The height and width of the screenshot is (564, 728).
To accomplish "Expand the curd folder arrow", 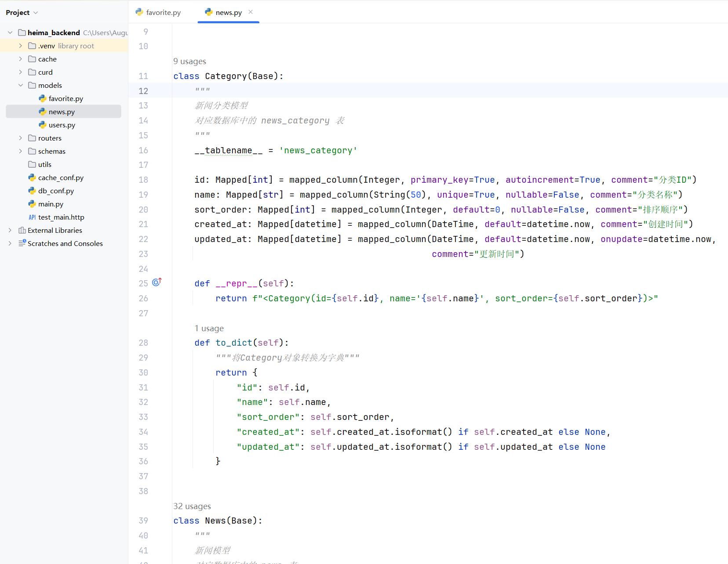I will [20, 72].
